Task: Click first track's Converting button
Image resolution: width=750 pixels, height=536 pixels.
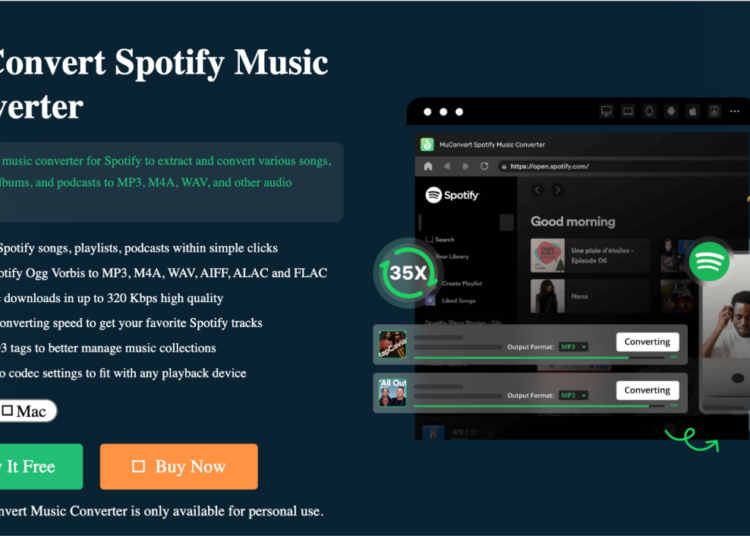Action: pos(647,342)
